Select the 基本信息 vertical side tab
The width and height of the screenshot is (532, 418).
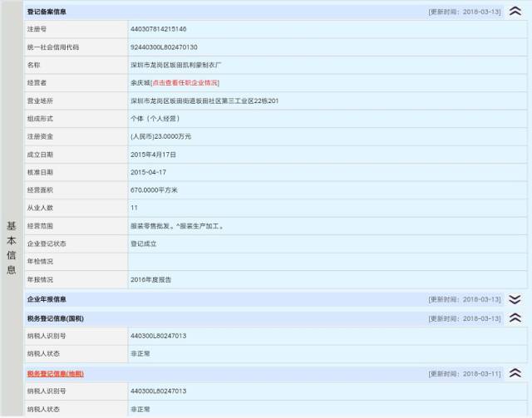coord(12,248)
